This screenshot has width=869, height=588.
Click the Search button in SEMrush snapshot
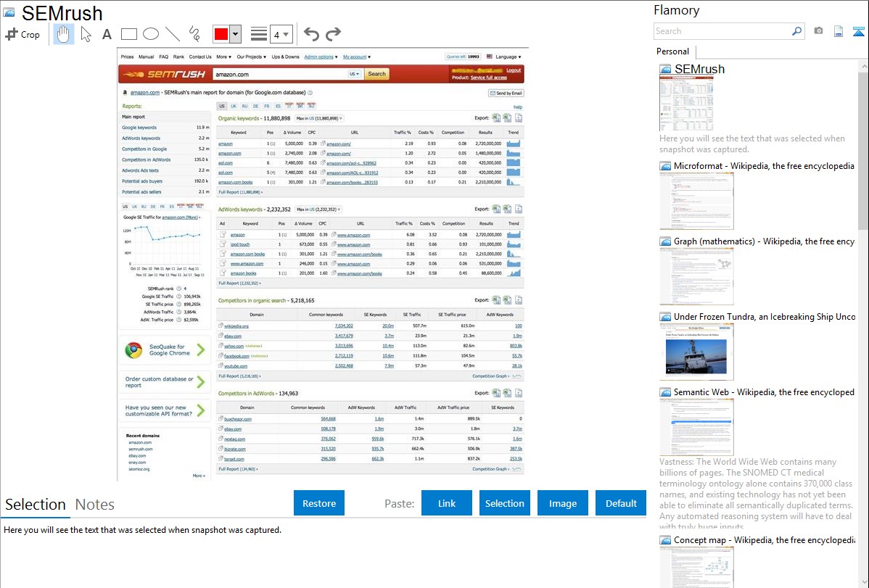point(377,74)
